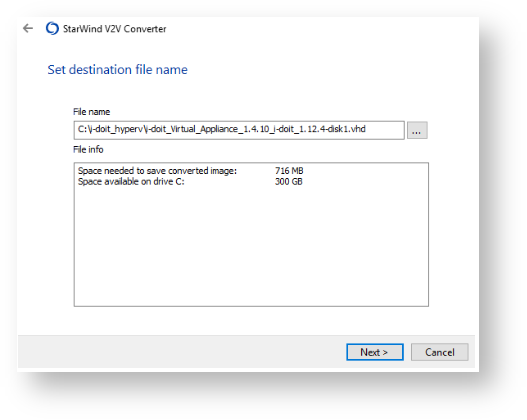Click the 'Space needed to save converted image:' line
Screen dimensions: 527x420
(157, 171)
